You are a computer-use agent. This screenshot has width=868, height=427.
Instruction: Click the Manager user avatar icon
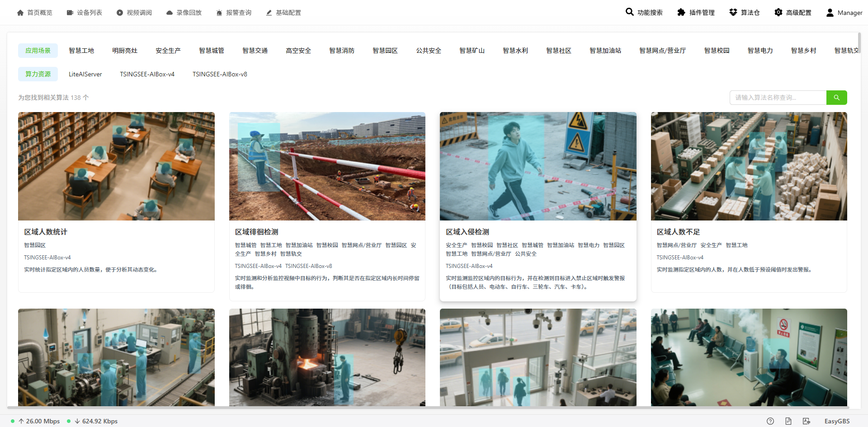point(830,13)
